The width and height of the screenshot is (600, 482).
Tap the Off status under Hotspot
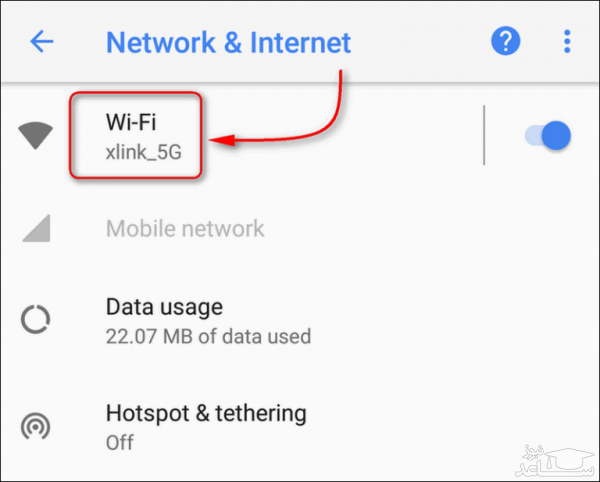pos(120,443)
